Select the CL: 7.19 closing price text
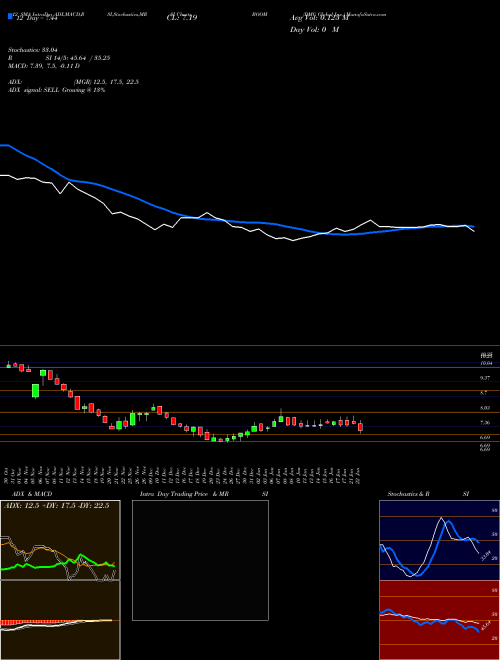The image size is (500, 660). [x=182, y=18]
